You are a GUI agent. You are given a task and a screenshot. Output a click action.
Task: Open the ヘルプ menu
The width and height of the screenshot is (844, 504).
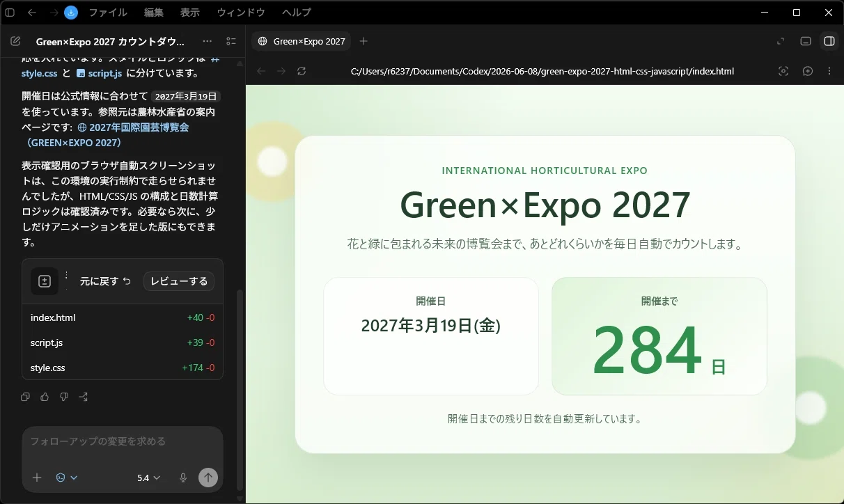pos(297,13)
